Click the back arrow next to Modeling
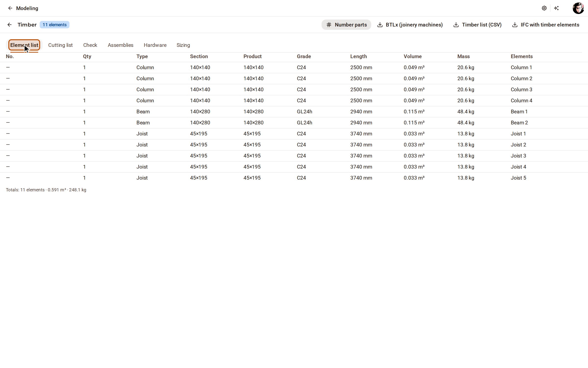 tap(10, 8)
